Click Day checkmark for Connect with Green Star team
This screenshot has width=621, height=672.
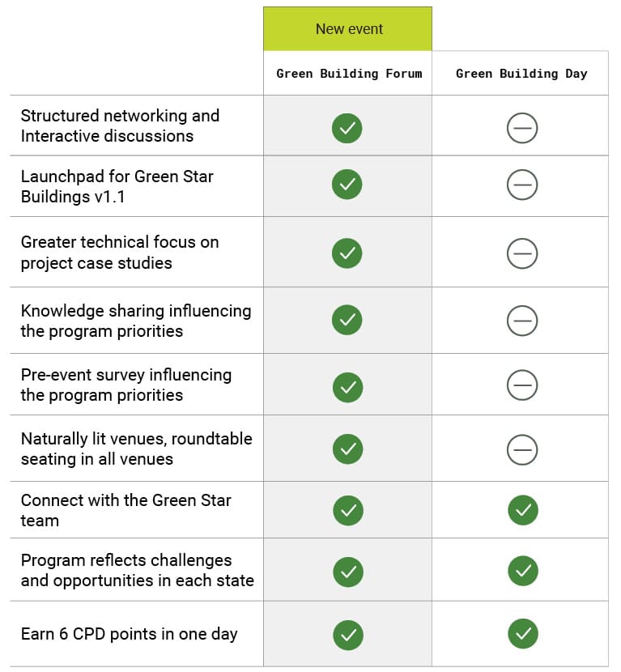coord(523,510)
